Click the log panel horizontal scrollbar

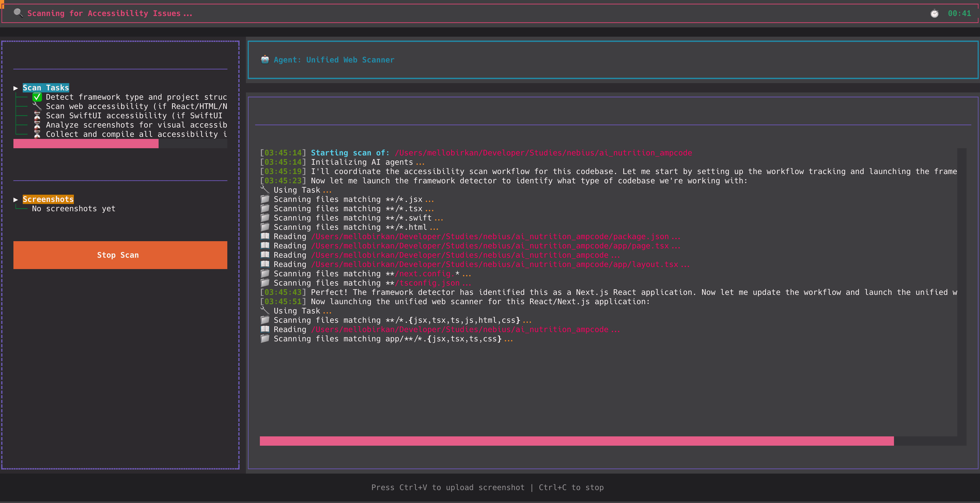(x=576, y=441)
